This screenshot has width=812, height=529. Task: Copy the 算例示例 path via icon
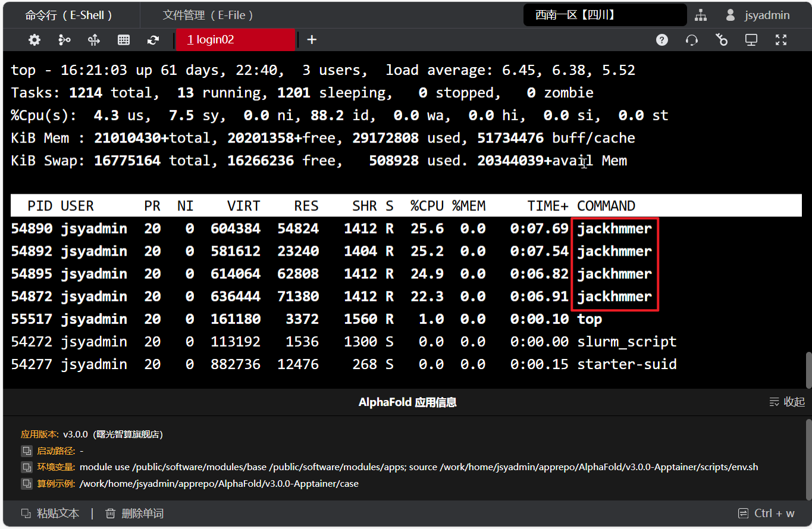click(x=27, y=483)
